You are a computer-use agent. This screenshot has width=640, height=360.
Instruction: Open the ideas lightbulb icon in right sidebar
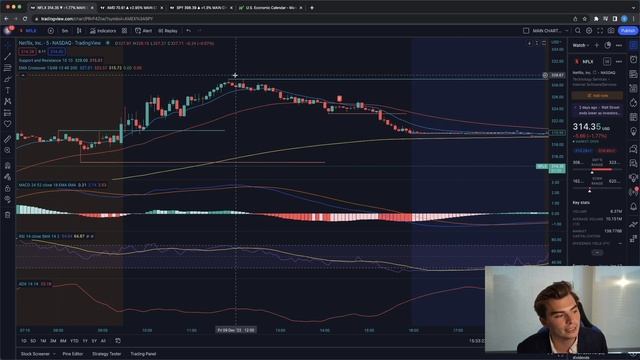point(633,131)
